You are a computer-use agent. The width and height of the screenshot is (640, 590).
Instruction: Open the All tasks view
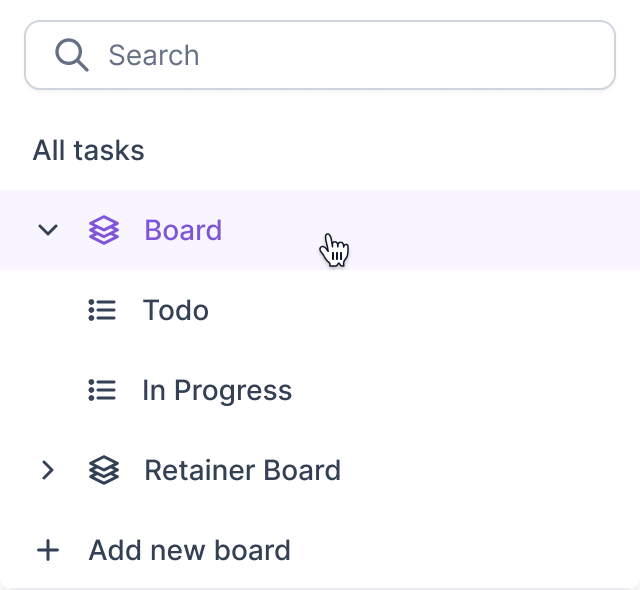pyautogui.click(x=88, y=150)
